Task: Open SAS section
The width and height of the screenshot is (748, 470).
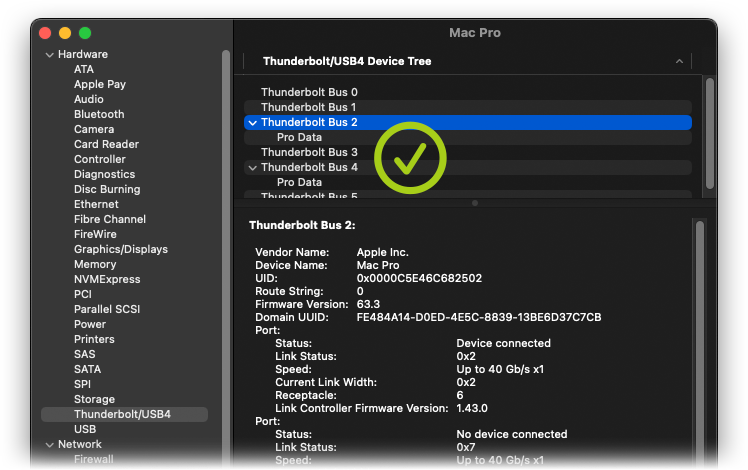Action: coord(84,354)
